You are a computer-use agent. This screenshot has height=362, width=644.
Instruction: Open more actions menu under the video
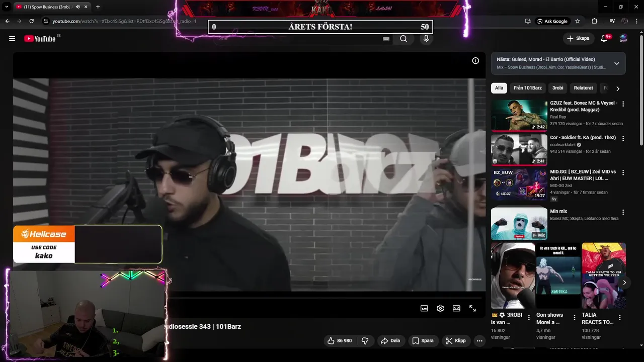click(x=479, y=341)
